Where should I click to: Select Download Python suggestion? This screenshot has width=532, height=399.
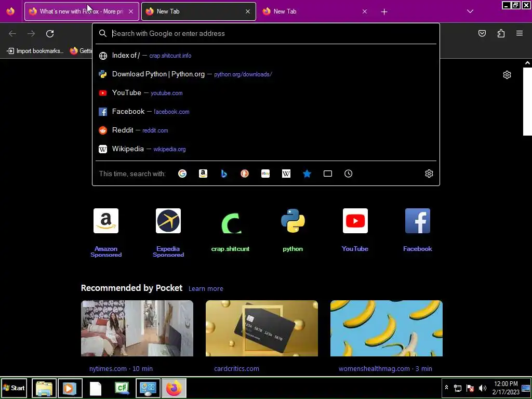coord(266,74)
